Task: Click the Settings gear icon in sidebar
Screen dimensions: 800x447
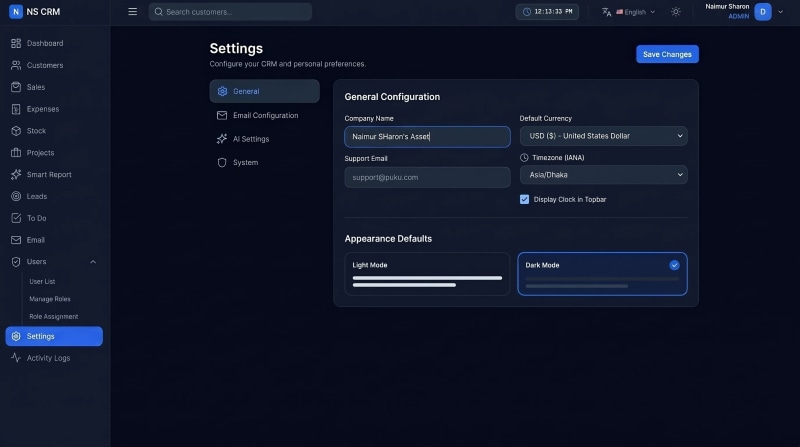Action: click(x=16, y=336)
